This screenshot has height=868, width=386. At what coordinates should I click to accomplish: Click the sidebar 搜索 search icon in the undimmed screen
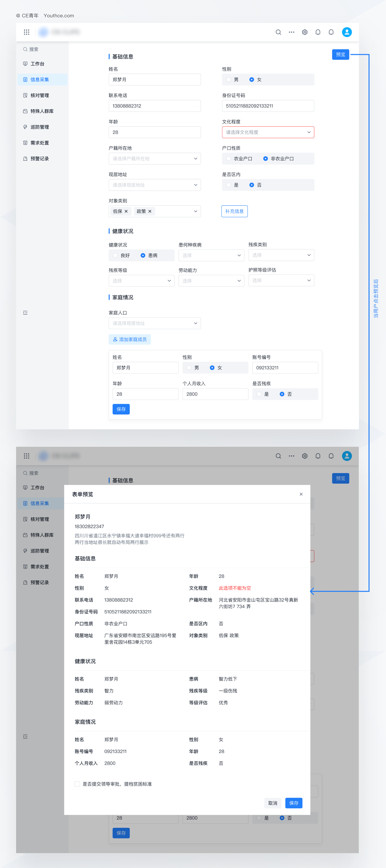pos(25,49)
